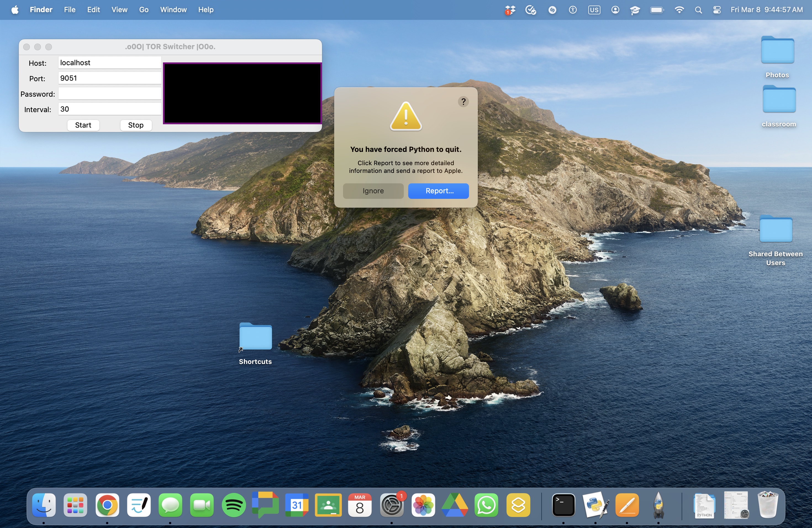Open Launchpad in the dock

[x=75, y=505]
